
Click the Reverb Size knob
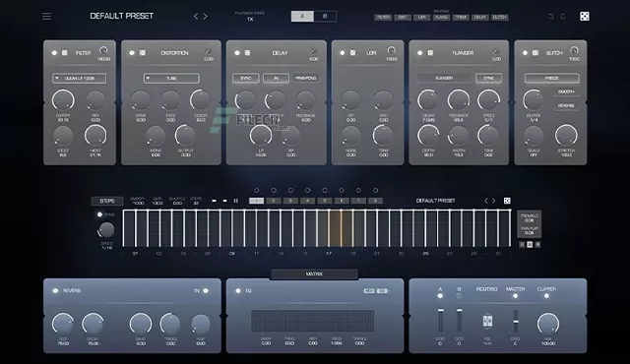pyautogui.click(x=63, y=324)
